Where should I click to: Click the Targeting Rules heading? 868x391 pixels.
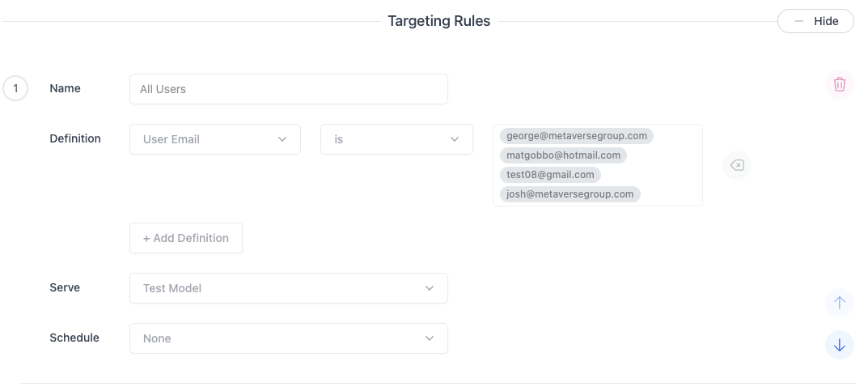(439, 21)
